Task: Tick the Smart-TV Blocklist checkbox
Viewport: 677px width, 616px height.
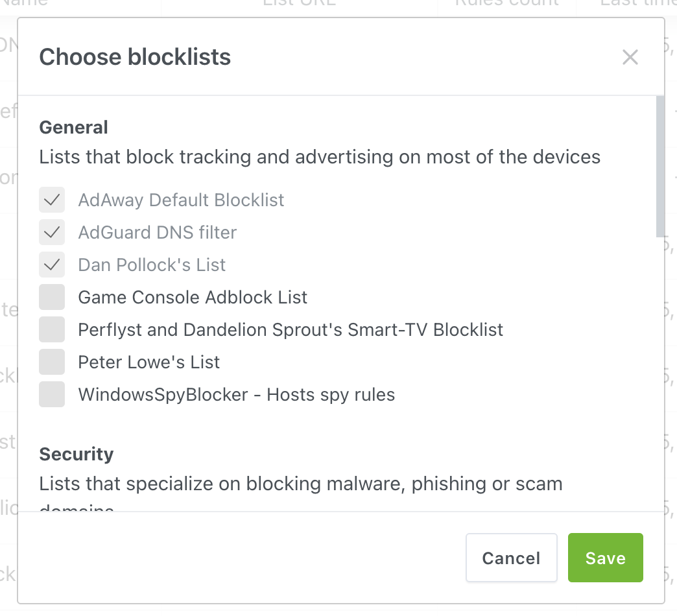Action: (x=52, y=329)
